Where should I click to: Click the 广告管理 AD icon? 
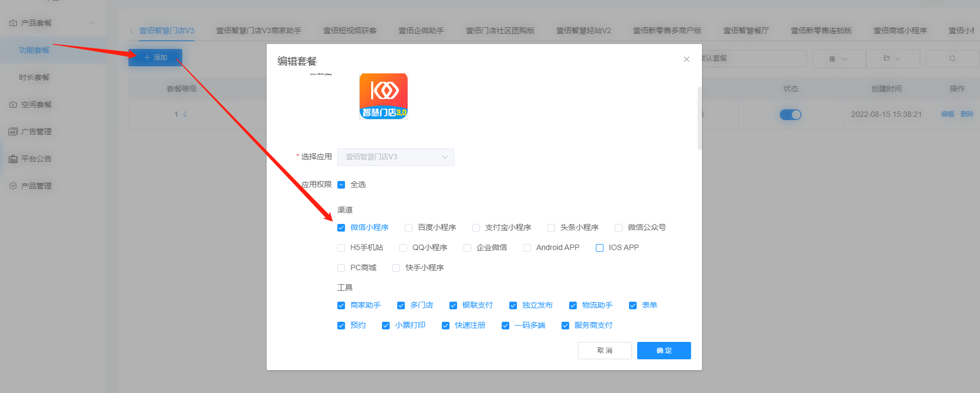13,132
